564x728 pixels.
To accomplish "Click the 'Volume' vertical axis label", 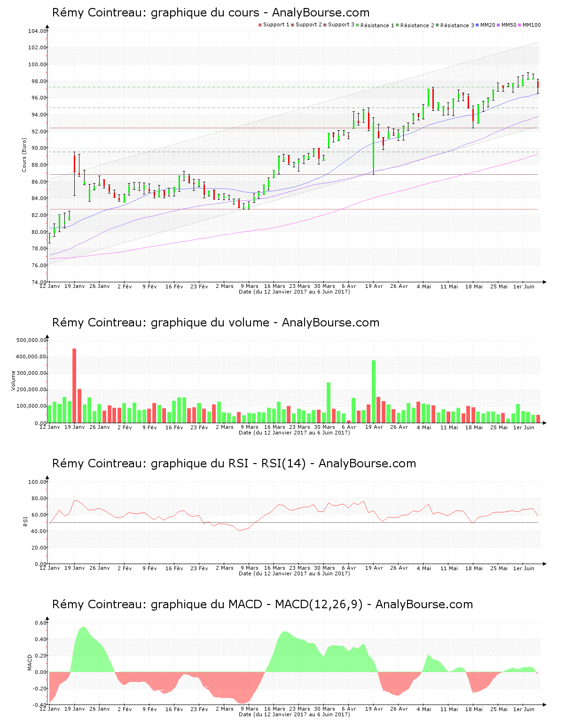I will coord(14,380).
